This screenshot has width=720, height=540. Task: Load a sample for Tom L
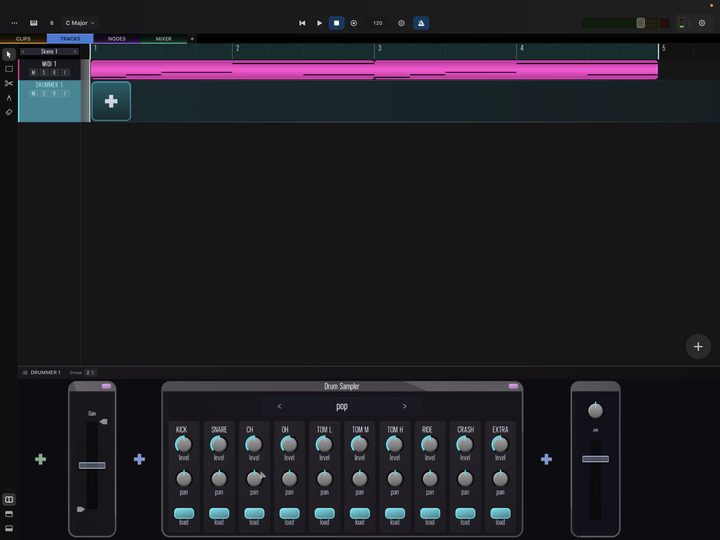click(x=324, y=513)
